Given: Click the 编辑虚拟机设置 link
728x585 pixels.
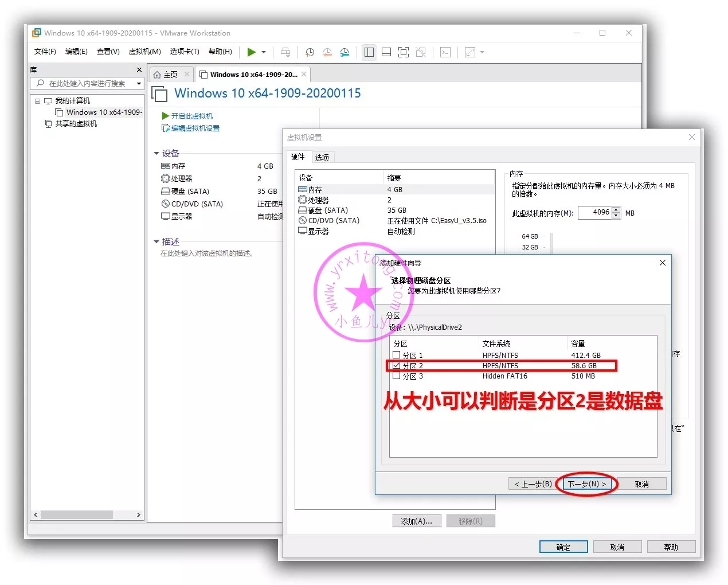Looking at the screenshot, I should pos(195,128).
